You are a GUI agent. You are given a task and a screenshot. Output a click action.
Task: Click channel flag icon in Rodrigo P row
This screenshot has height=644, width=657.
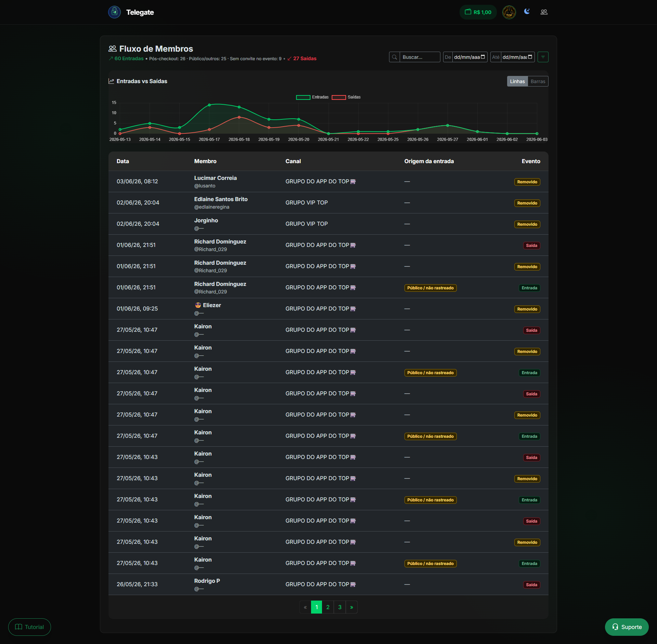point(353,584)
